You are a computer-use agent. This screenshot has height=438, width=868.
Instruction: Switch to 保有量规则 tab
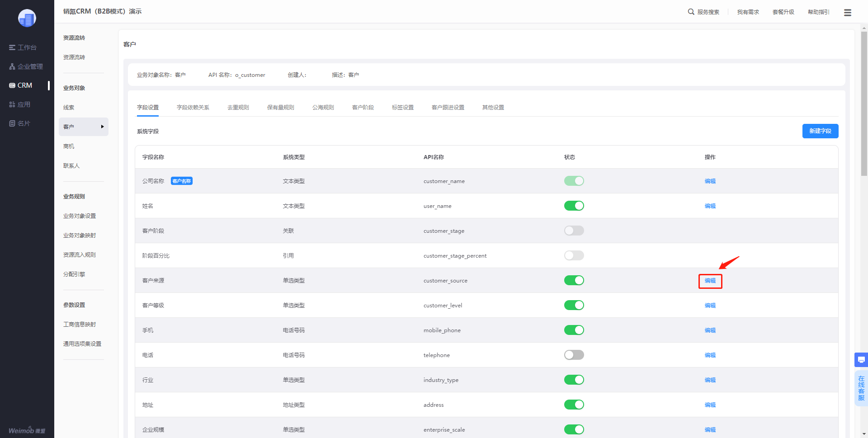[x=281, y=108]
